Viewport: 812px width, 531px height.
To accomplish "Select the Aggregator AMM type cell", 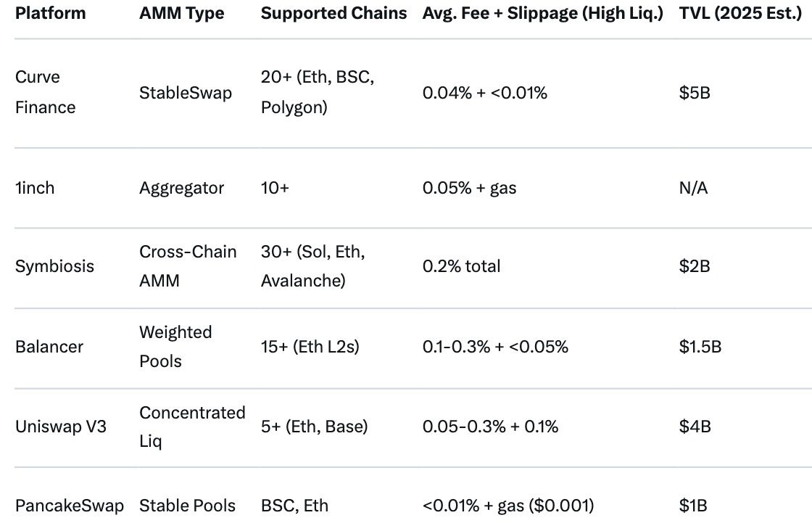I will (x=181, y=188).
